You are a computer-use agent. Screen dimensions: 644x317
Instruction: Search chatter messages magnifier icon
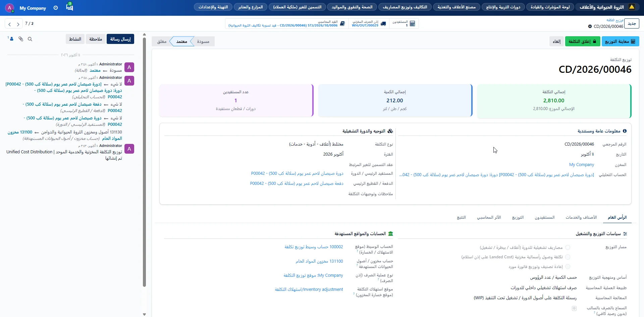30,39
